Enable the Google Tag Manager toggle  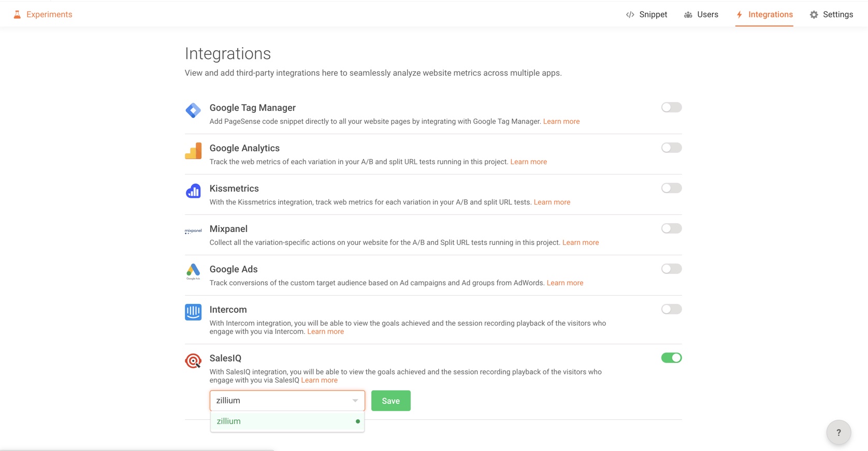point(671,107)
